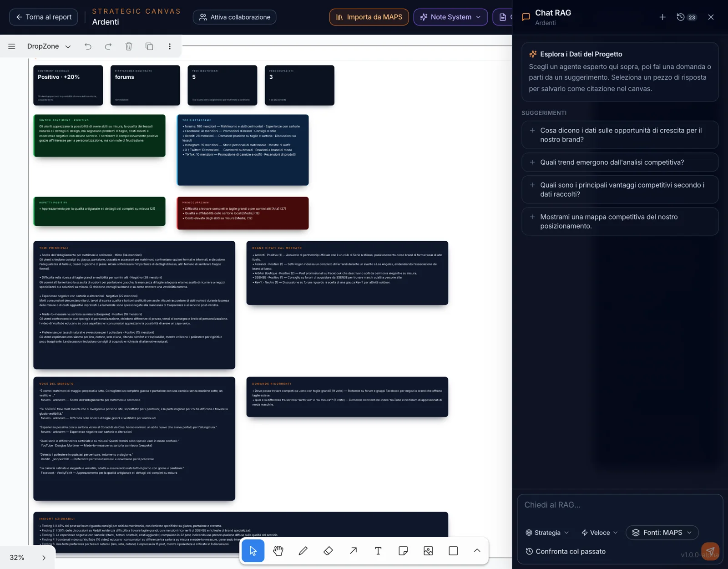Viewport: 728px width, 569px height.
Task: Open chat history showing 23
Action: click(686, 17)
